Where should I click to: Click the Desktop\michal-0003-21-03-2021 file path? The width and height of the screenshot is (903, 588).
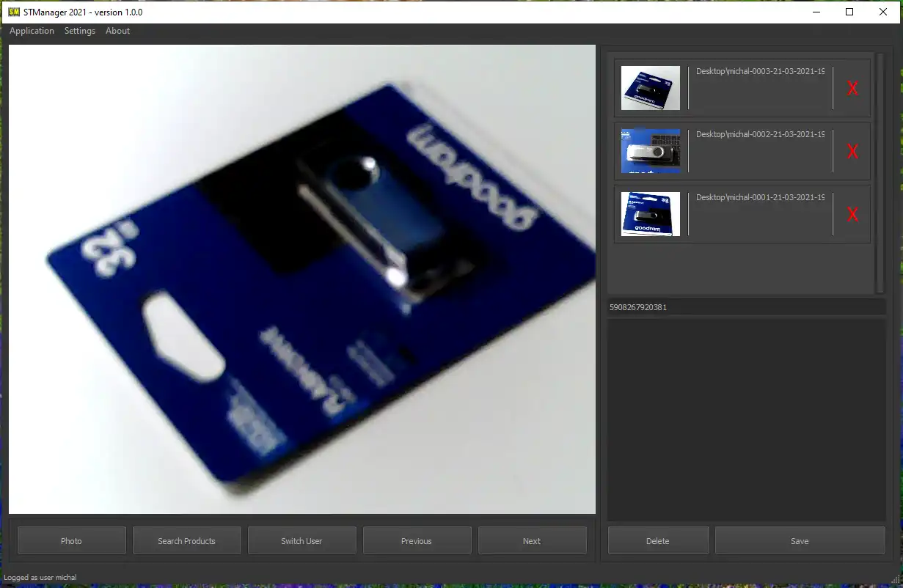(760, 72)
